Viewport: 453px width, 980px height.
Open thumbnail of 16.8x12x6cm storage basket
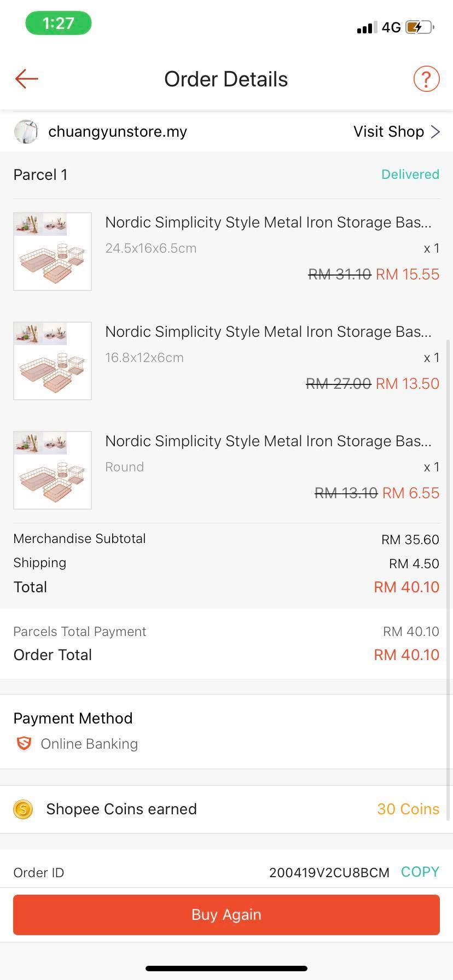53,361
